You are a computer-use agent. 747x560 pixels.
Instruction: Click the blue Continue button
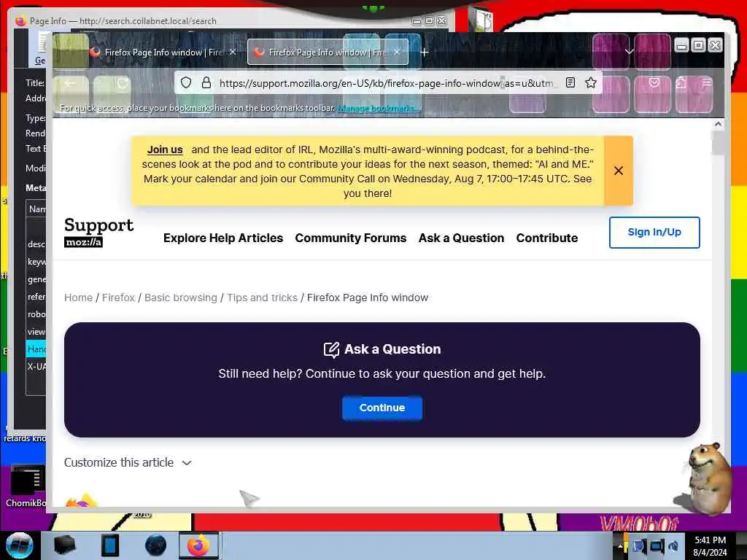(382, 408)
